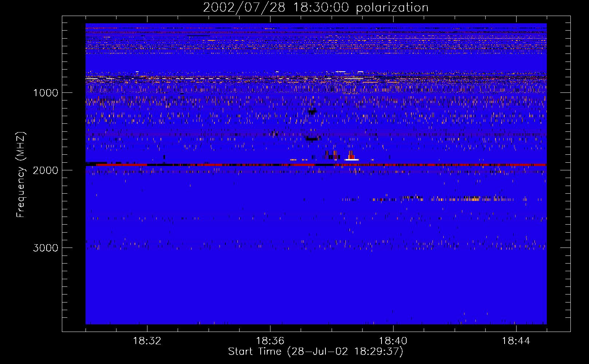Click the 2000 frequency tick label
Screen dimensions: 589x364
(x=46, y=170)
